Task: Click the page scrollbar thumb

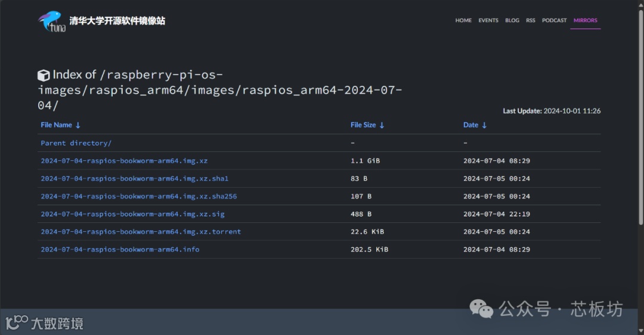Action: point(640,117)
